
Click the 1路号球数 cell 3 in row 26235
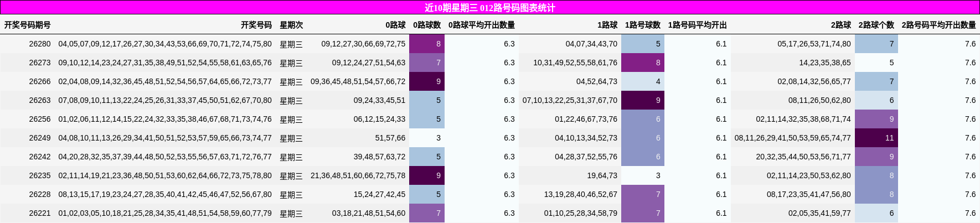643,175
